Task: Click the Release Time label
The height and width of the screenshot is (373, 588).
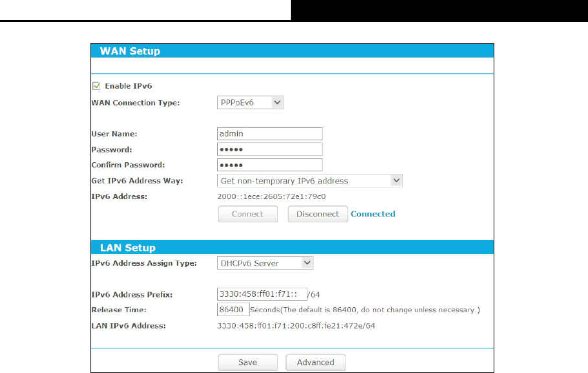Action: [x=119, y=310]
